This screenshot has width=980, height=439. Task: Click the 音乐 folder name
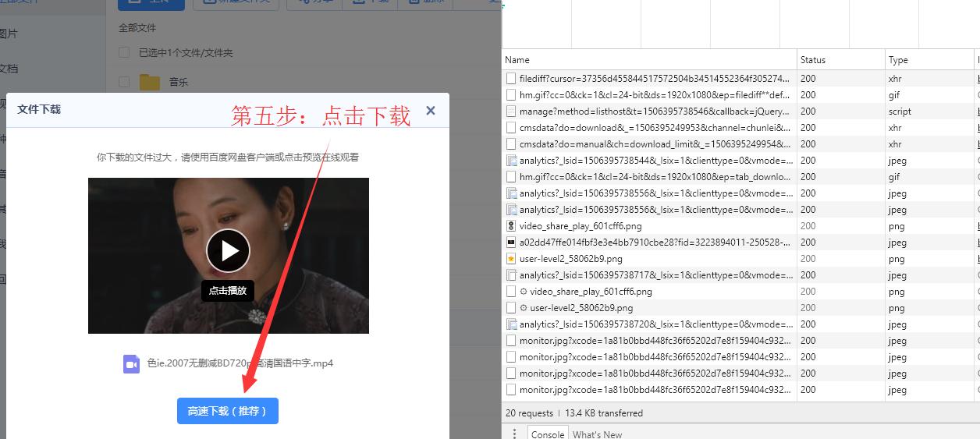179,82
